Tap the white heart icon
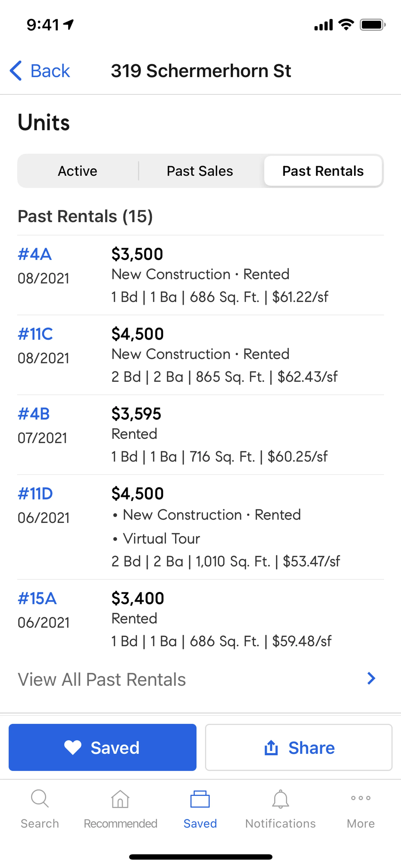The height and width of the screenshot is (868, 401). coord(73,747)
